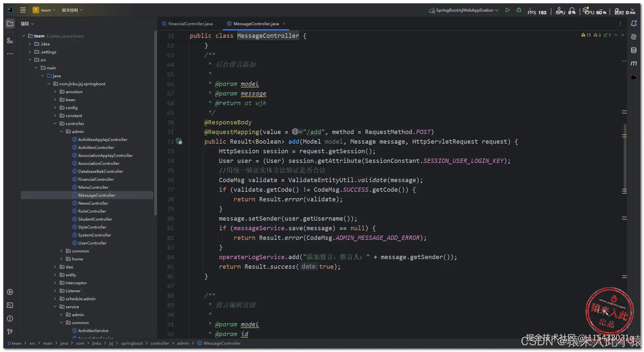644x352 pixels.
Task: Switch to the FinancialController.java tab
Action: (187, 24)
